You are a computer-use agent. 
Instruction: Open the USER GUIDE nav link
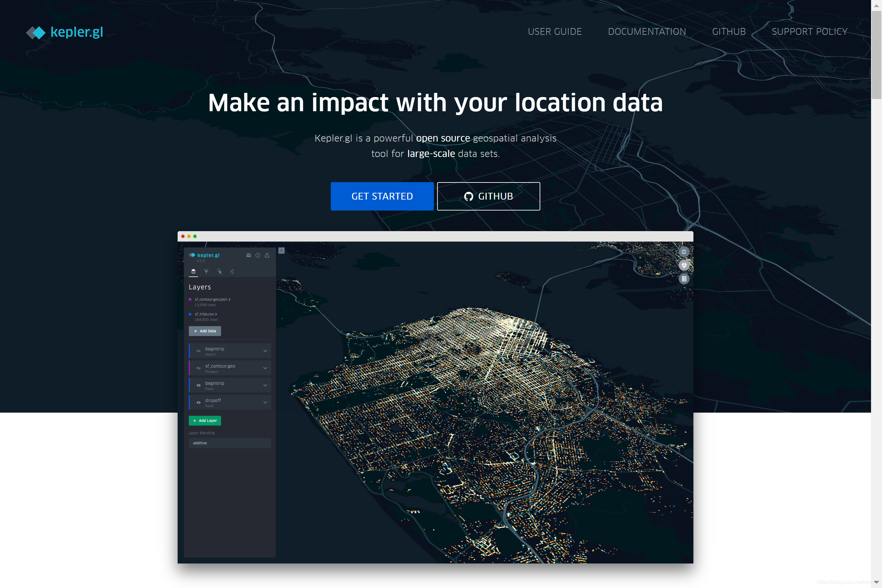pos(554,32)
